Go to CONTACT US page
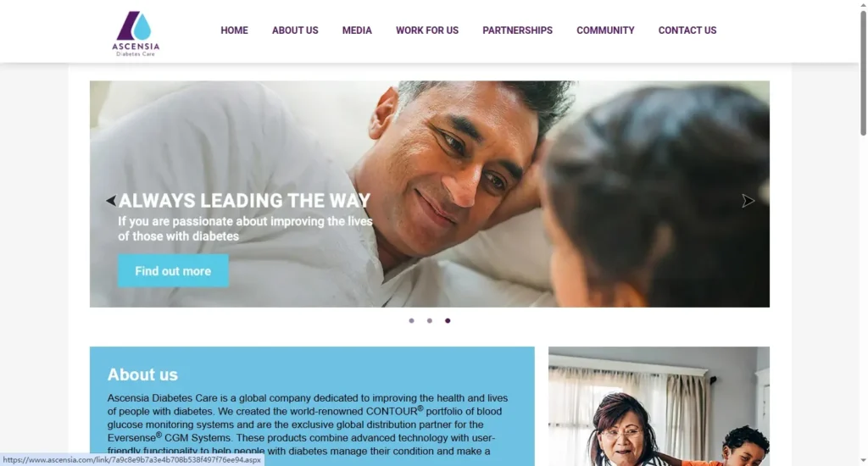 pos(687,31)
